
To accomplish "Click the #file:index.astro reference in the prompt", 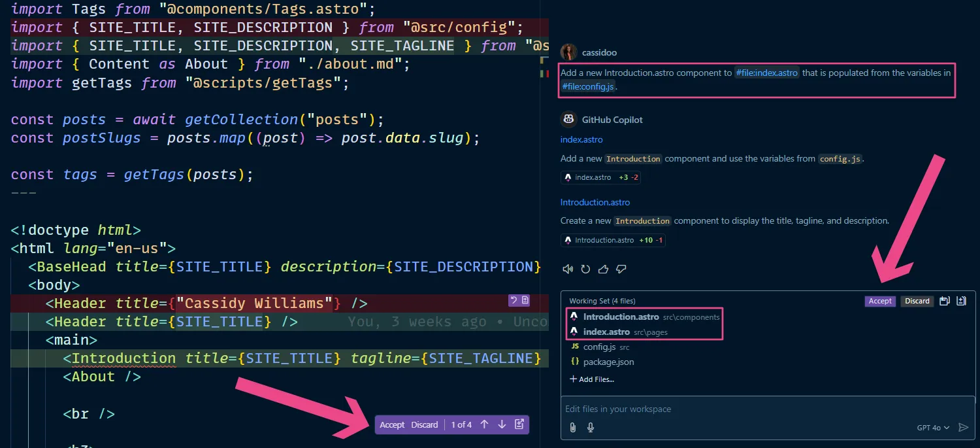I will pos(767,73).
